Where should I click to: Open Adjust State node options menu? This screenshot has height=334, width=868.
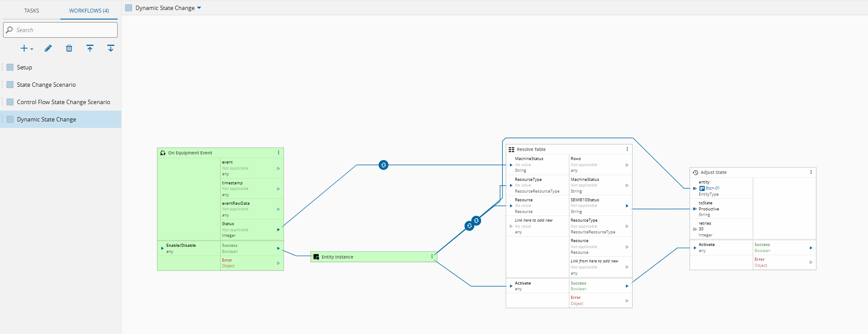[811, 172]
